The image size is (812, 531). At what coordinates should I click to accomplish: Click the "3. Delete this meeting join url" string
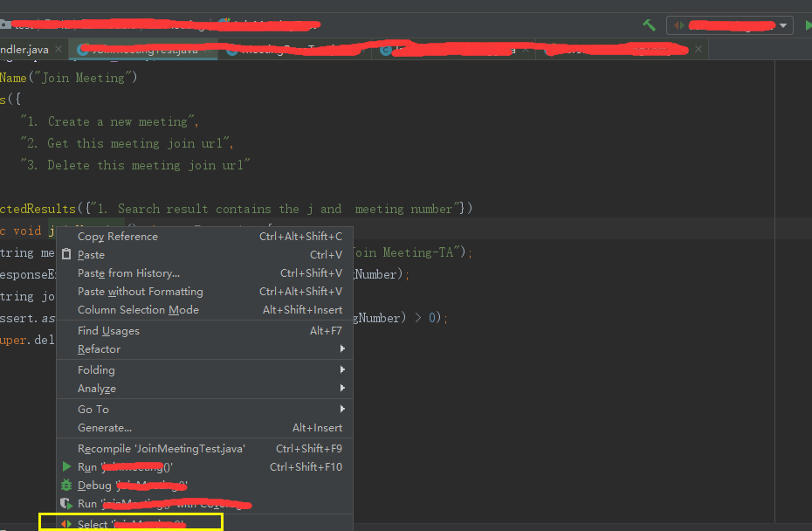pyautogui.click(x=135, y=165)
